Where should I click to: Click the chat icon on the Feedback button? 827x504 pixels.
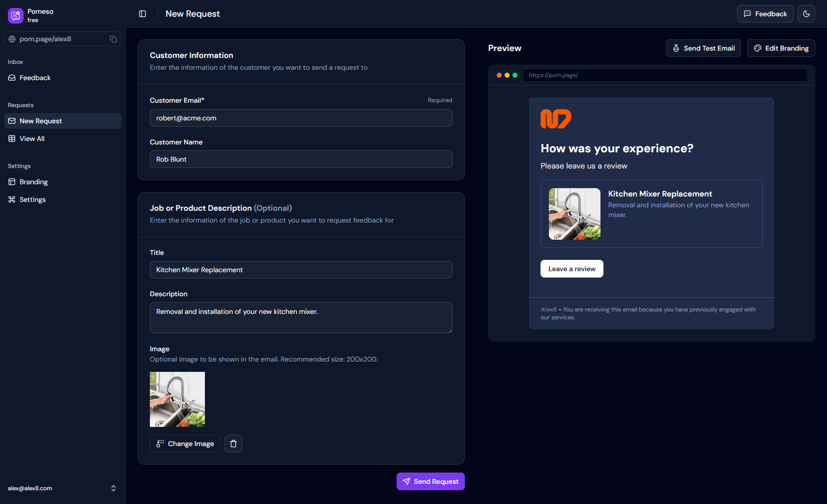[748, 14]
